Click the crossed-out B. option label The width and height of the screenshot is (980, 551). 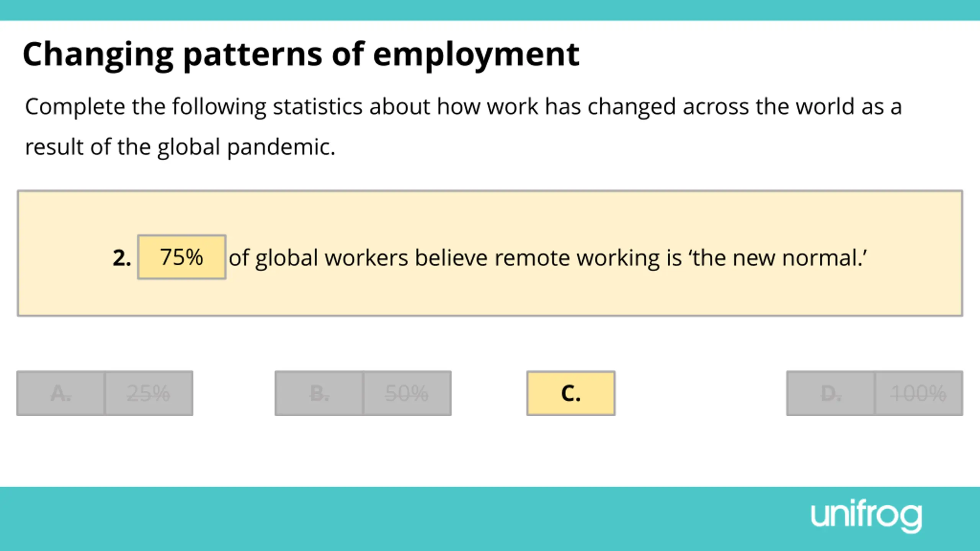(319, 393)
